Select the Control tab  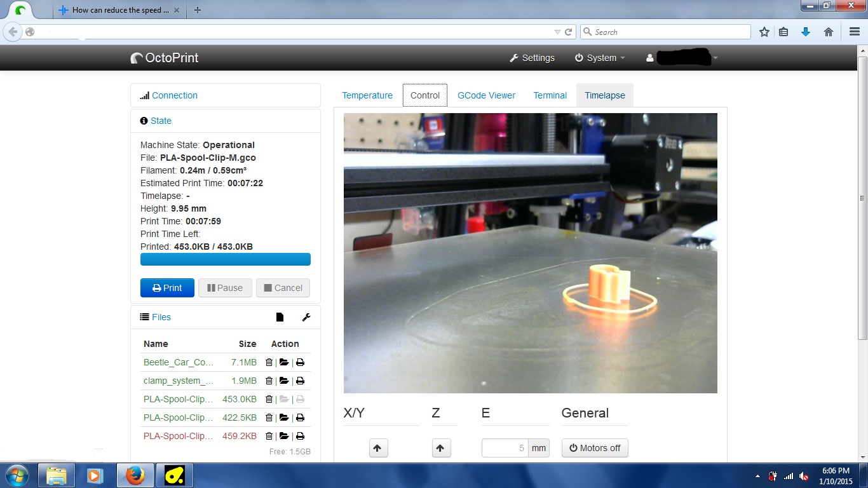[x=425, y=95]
